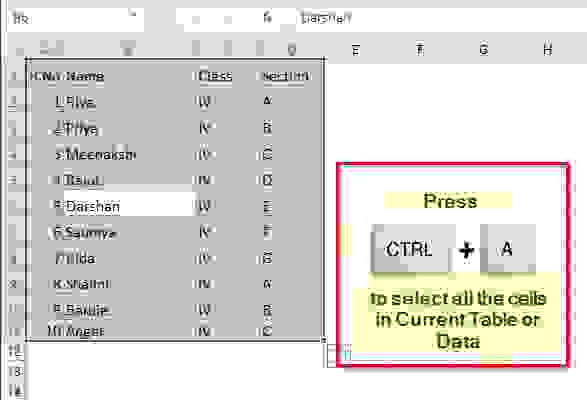The height and width of the screenshot is (400, 587).
Task: Click the Section header cell
Action: [x=286, y=76]
